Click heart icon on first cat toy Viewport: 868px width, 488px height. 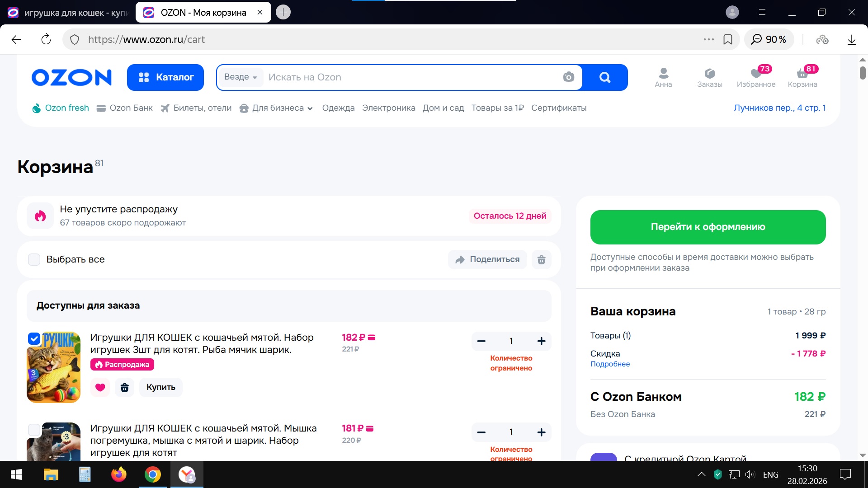pos(100,387)
